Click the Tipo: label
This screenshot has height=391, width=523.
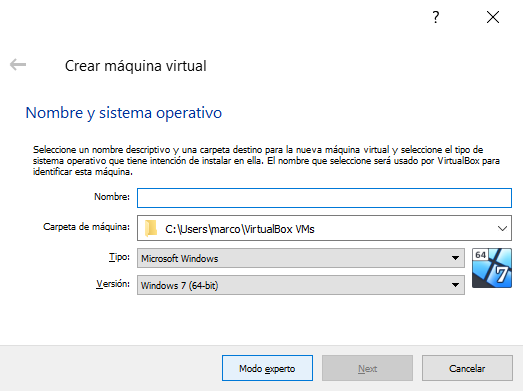(x=119, y=257)
